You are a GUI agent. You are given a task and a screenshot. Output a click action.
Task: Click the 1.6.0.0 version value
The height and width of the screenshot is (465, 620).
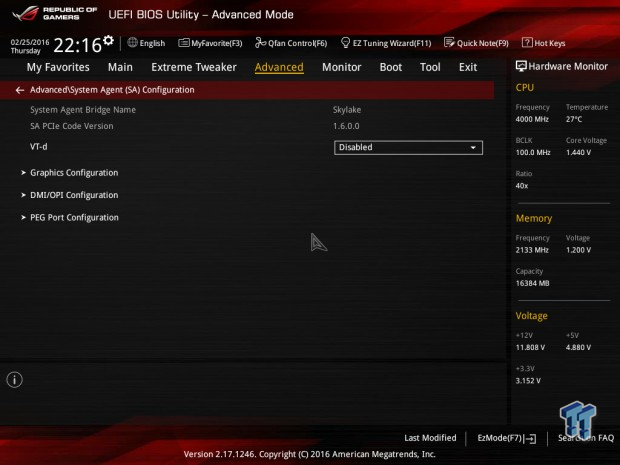pyautogui.click(x=346, y=126)
